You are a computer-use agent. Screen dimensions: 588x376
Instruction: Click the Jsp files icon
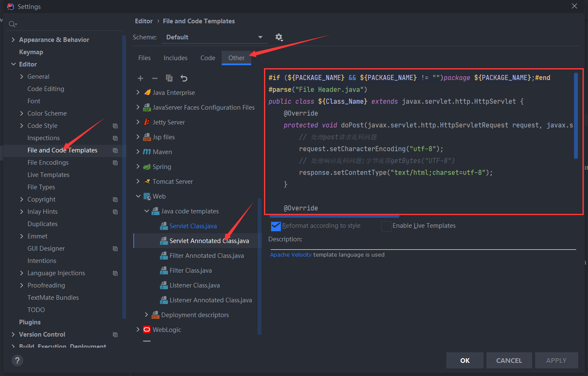point(147,137)
